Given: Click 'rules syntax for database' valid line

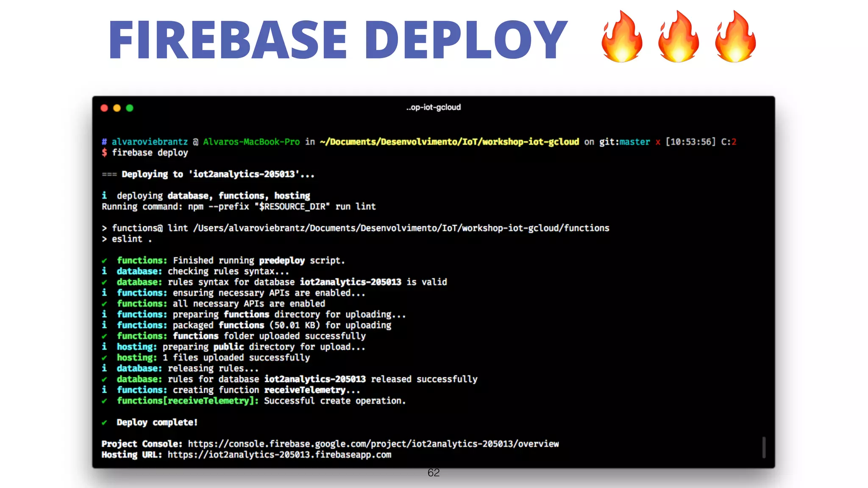Looking at the screenshot, I should click(x=274, y=282).
